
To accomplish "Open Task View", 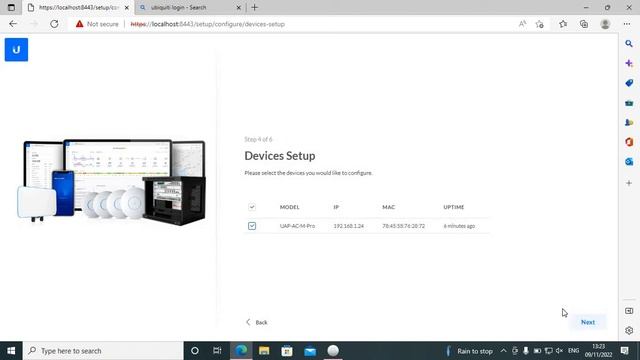I will point(217,351).
